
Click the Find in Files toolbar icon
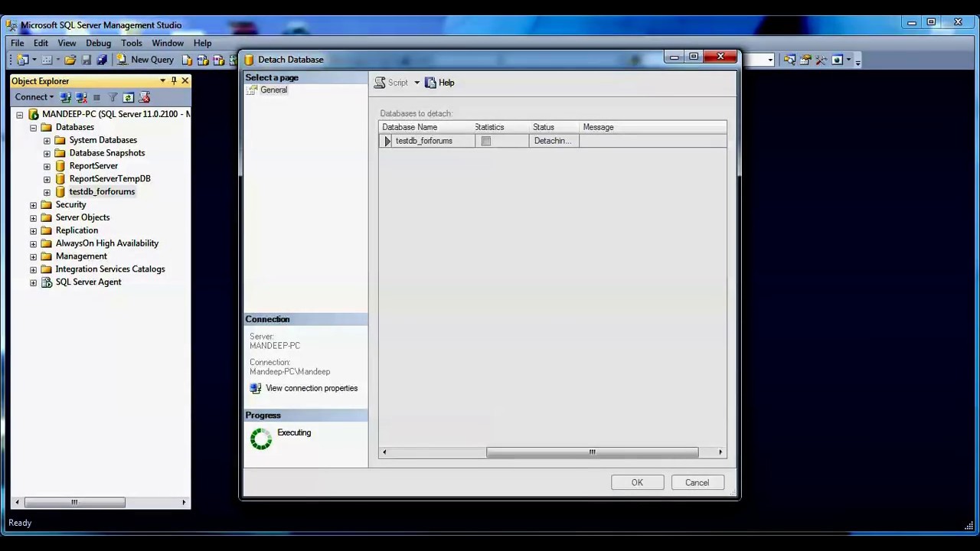tap(789, 60)
